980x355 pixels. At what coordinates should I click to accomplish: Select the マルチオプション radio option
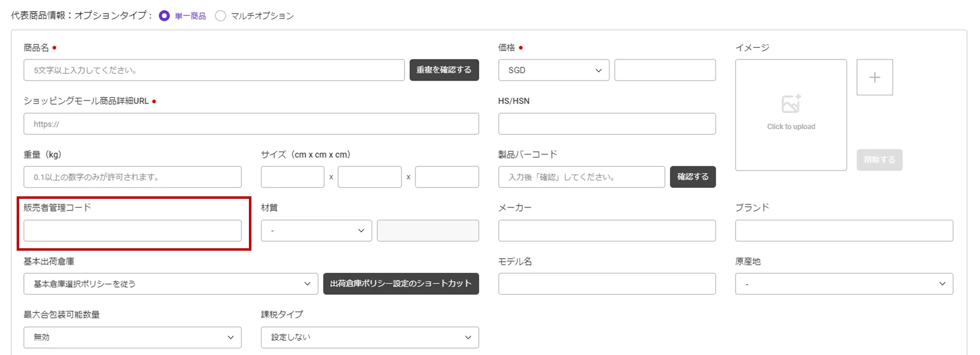(220, 16)
